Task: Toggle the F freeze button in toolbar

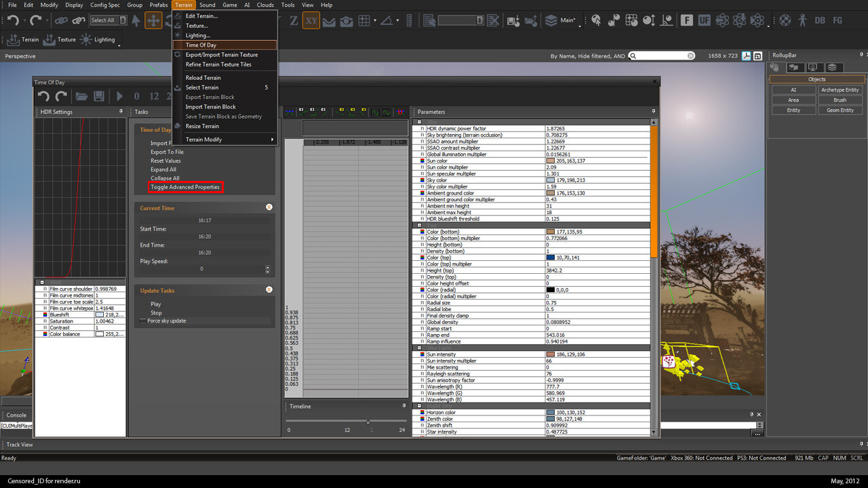Action: coord(687,20)
